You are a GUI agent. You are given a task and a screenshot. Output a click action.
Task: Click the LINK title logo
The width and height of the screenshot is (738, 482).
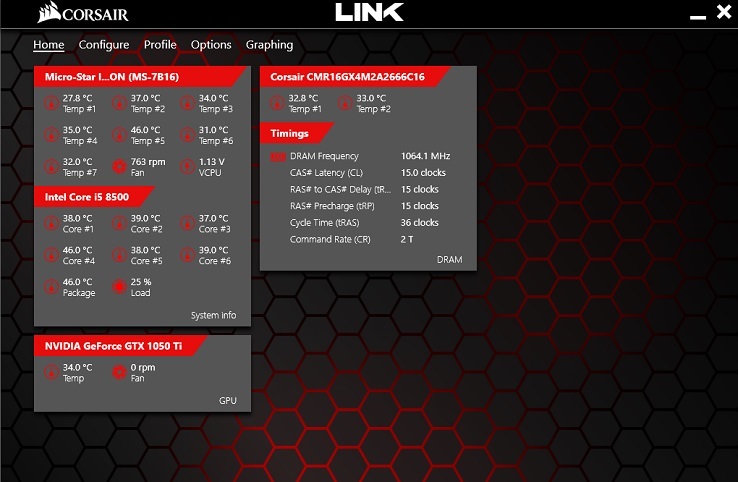(x=369, y=12)
